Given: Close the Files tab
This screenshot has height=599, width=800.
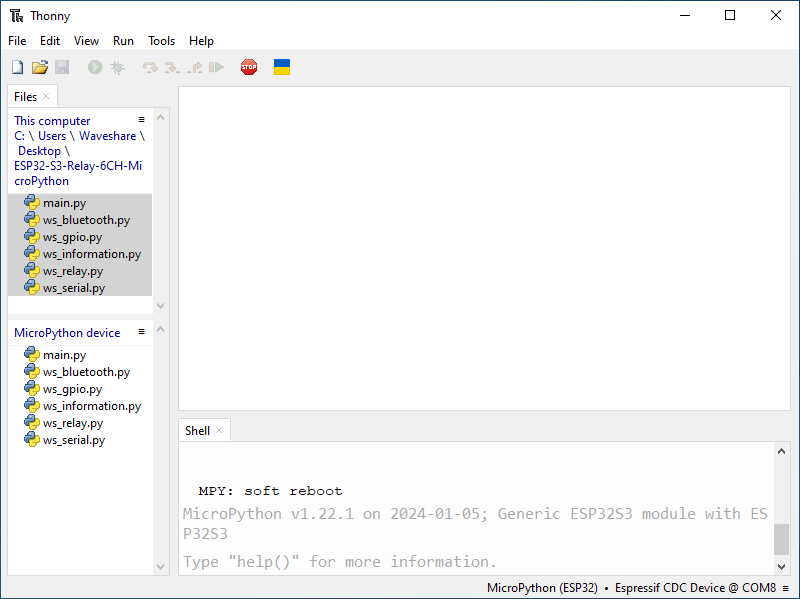Looking at the screenshot, I should (x=46, y=96).
